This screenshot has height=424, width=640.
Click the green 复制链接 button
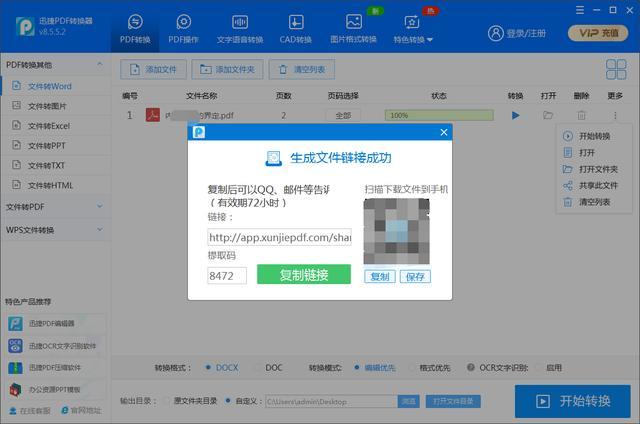pos(304,274)
